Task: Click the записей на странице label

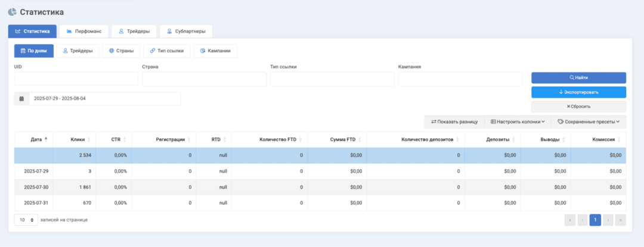Action: [x=64, y=220]
